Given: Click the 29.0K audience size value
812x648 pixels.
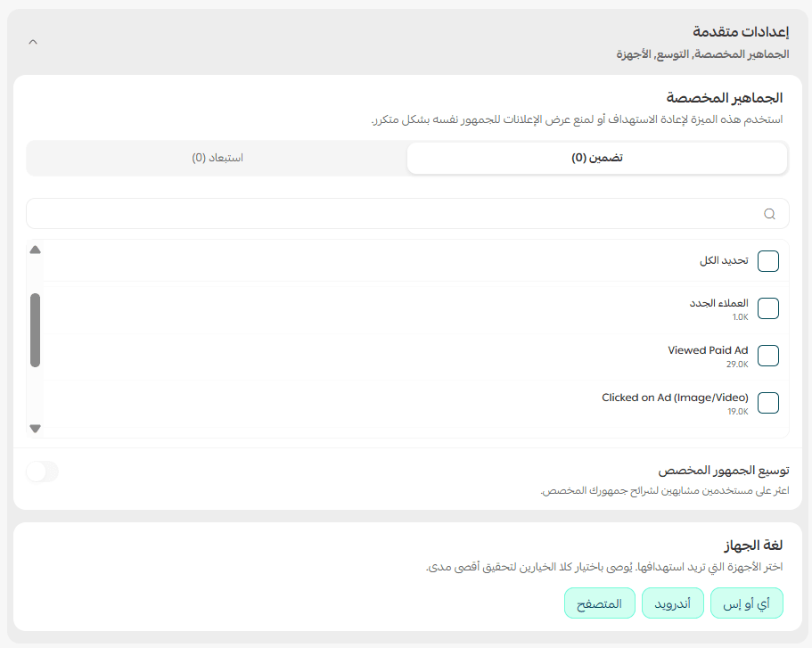Looking at the screenshot, I should [737, 365].
